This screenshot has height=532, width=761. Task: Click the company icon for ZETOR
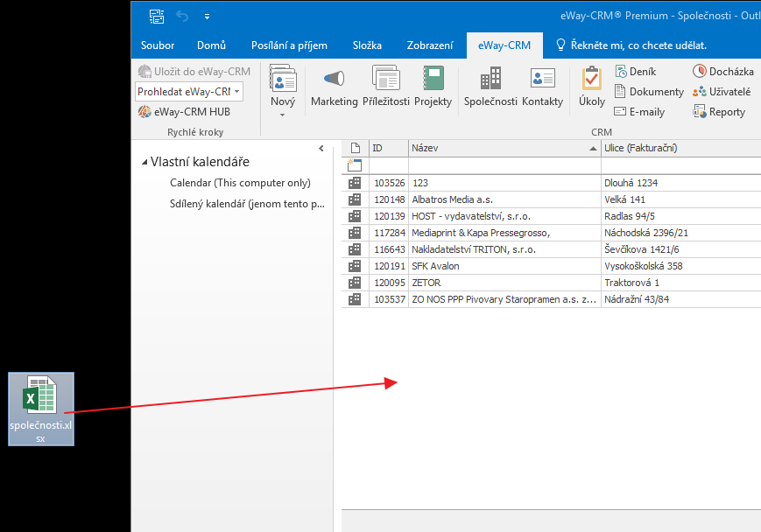pyautogui.click(x=355, y=283)
